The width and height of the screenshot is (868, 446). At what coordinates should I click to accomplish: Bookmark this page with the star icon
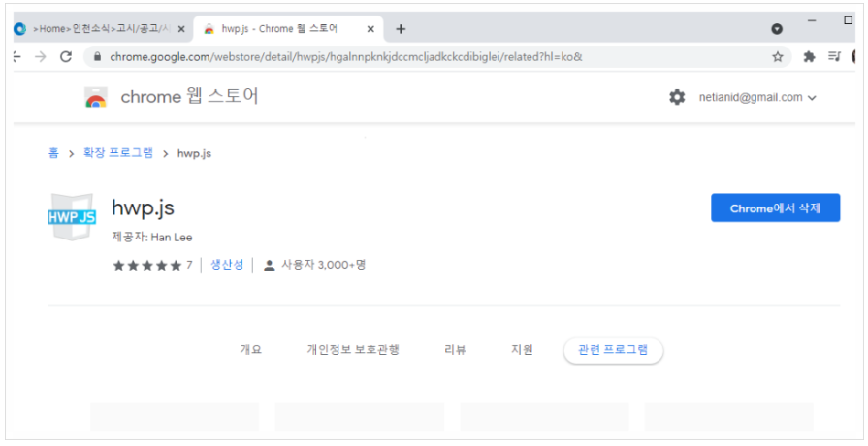tap(778, 56)
